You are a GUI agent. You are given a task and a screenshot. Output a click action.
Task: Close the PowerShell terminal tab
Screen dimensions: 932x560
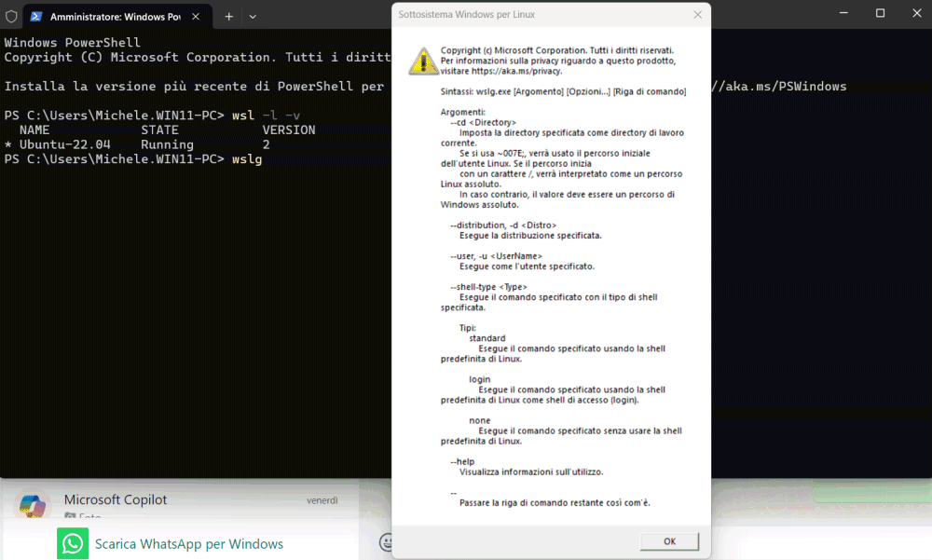point(196,17)
